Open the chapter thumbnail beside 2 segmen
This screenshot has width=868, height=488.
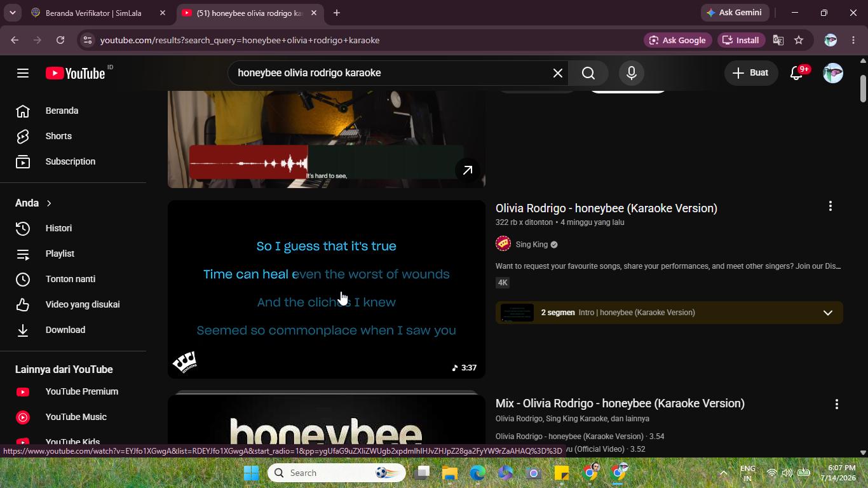click(517, 313)
